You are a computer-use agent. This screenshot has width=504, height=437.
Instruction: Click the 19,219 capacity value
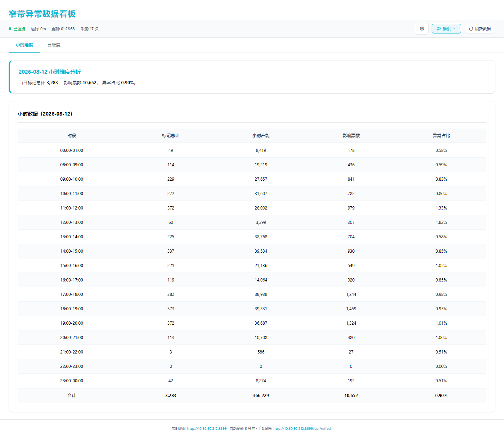(261, 165)
